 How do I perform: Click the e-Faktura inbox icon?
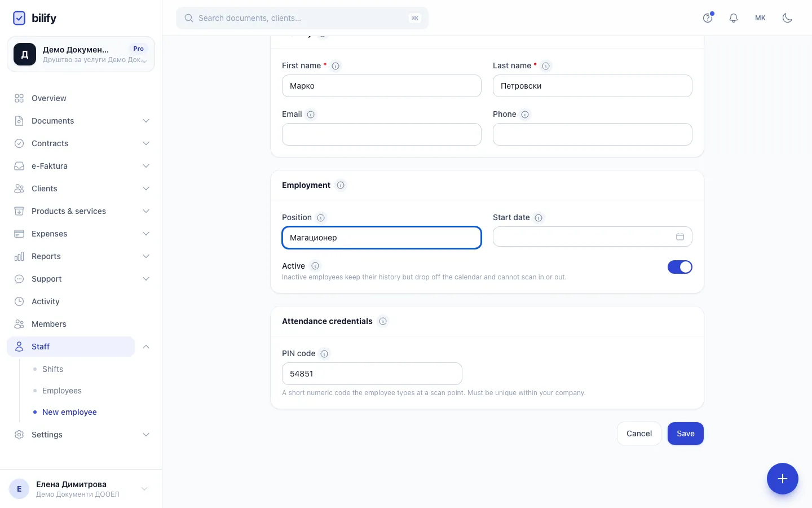click(x=19, y=166)
